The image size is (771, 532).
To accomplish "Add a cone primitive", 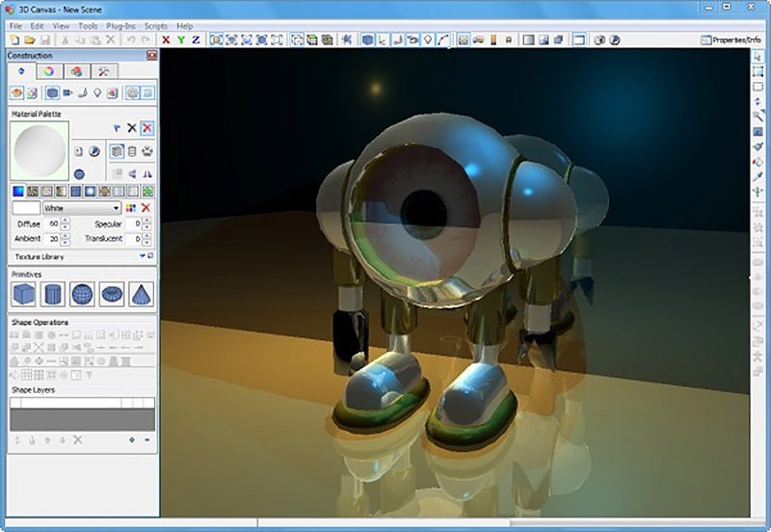I will [140, 294].
